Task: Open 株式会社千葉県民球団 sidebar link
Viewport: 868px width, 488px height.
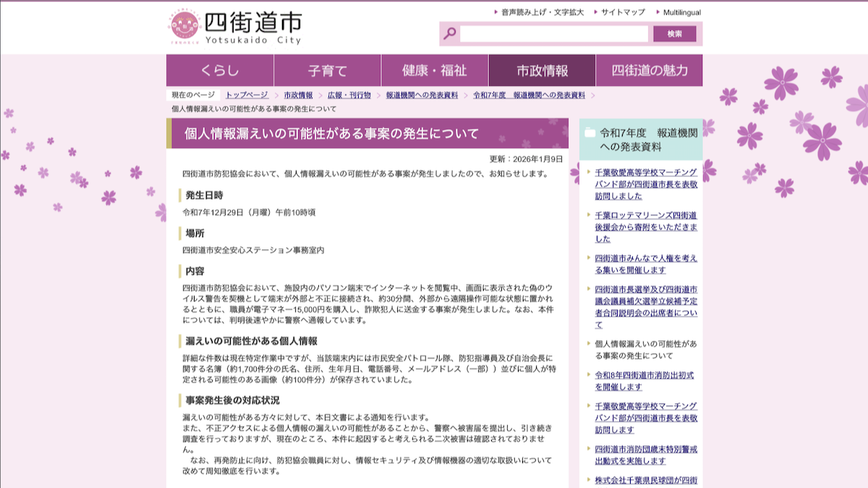Action: pos(646,481)
